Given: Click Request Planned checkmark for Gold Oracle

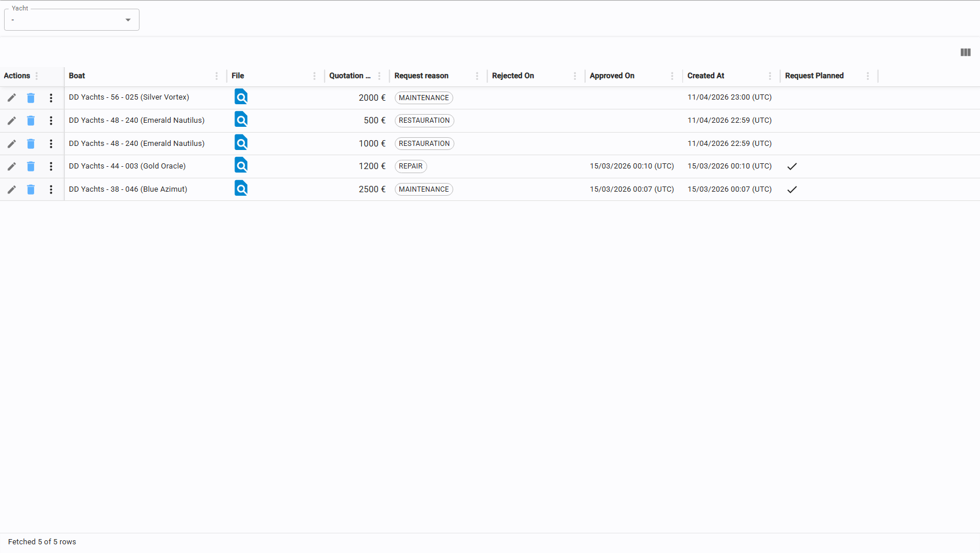Looking at the screenshot, I should click(x=792, y=167).
